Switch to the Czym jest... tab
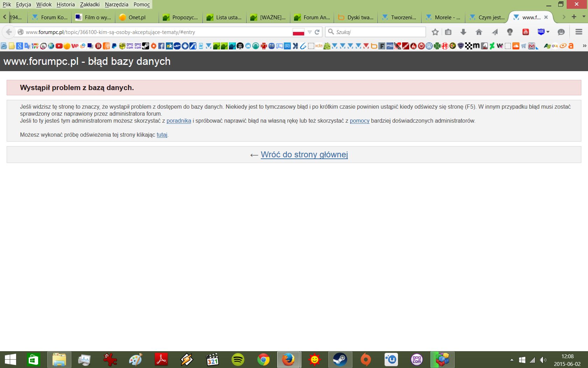This screenshot has height=368, width=588. 487,17
